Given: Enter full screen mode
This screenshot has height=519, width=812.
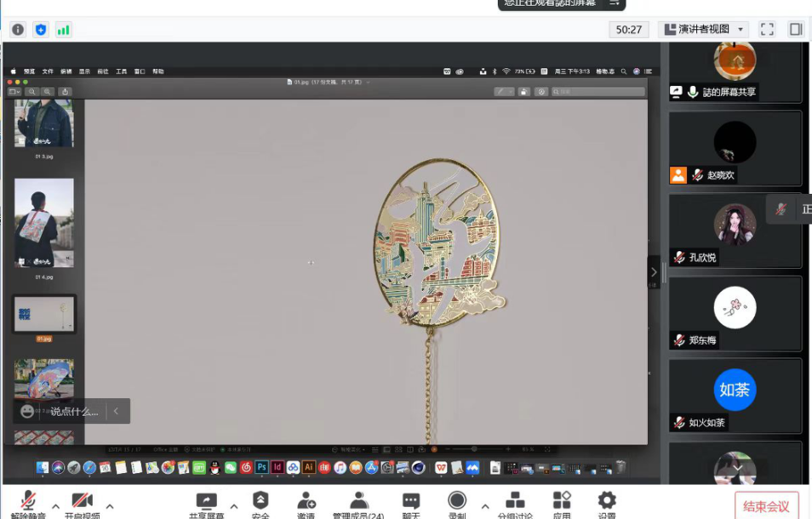Looking at the screenshot, I should [767, 29].
